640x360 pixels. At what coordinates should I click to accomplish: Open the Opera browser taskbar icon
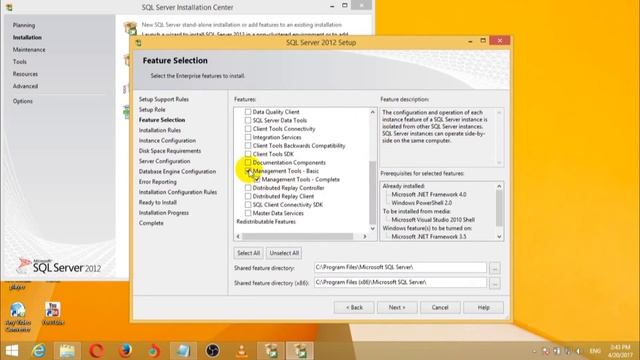pyautogui.click(x=96, y=351)
